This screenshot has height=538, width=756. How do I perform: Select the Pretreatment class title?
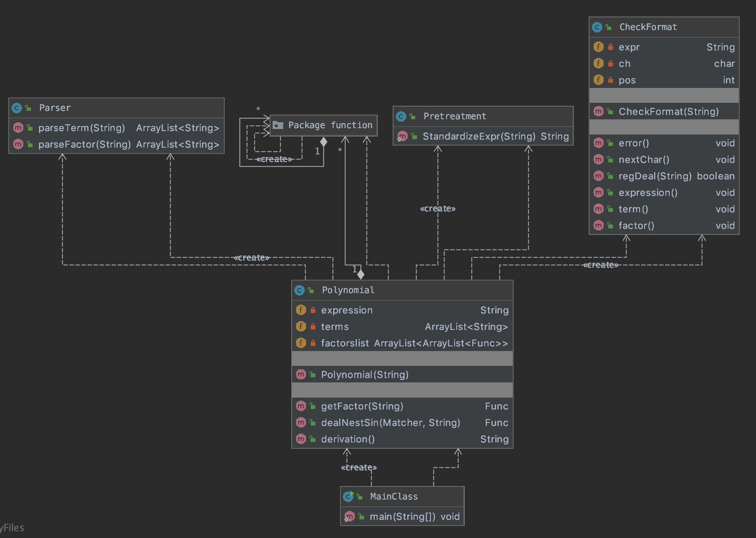tap(455, 116)
